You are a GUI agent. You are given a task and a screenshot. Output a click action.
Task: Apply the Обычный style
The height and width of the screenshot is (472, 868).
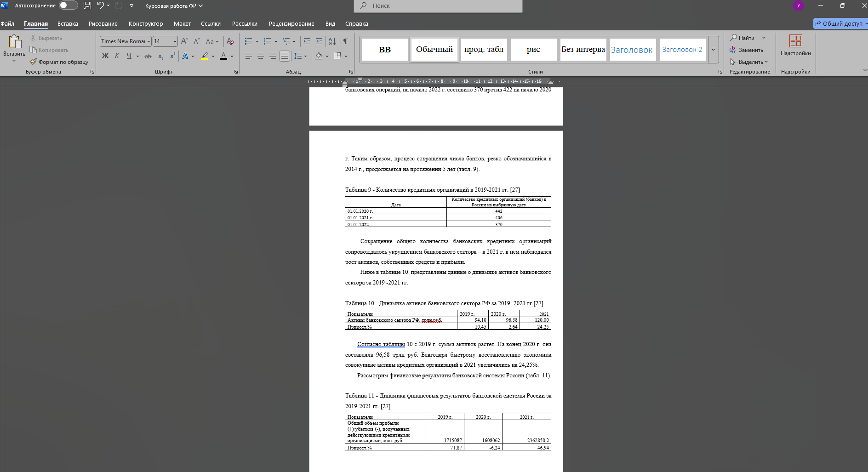coord(434,50)
